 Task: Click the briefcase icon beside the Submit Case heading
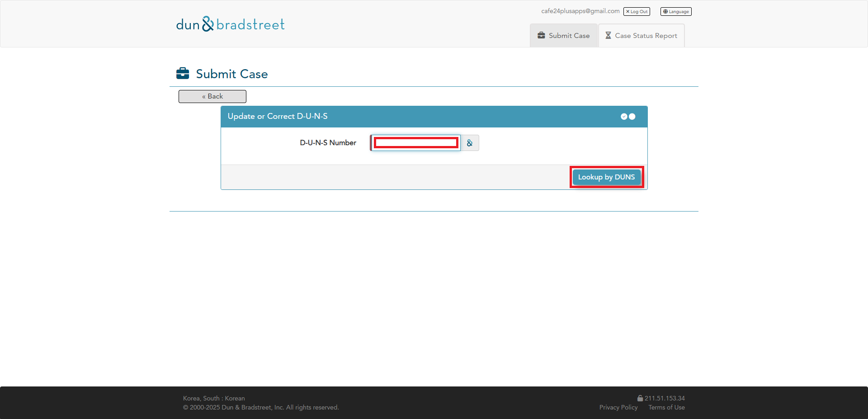[183, 73]
